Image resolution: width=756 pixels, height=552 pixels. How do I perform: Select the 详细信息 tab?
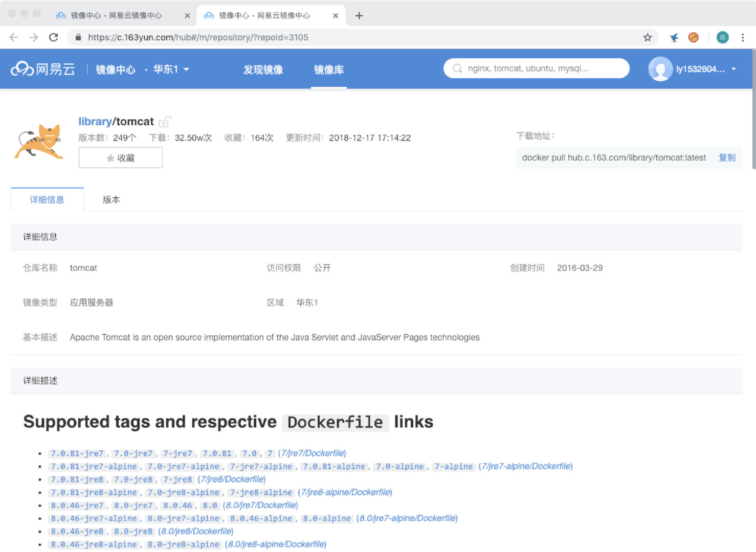47,199
